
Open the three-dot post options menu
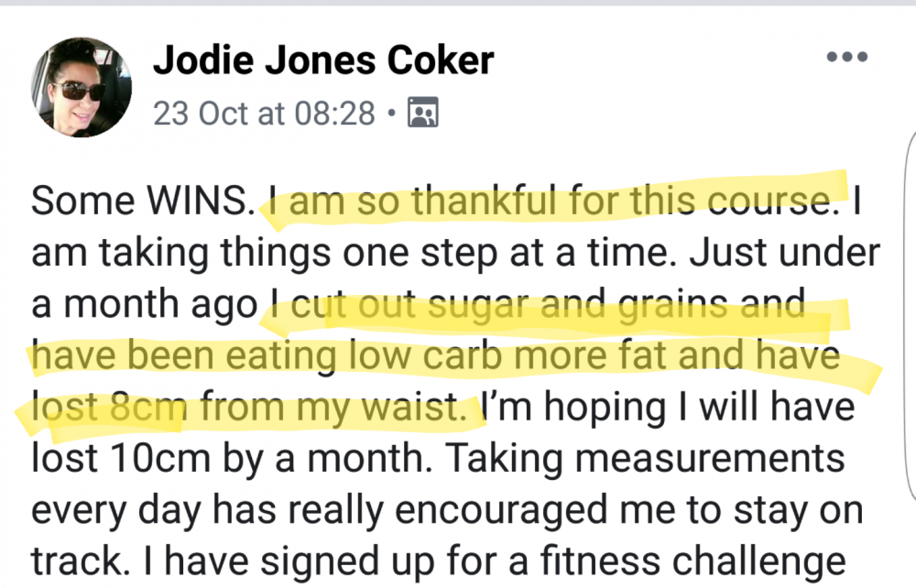(847, 57)
